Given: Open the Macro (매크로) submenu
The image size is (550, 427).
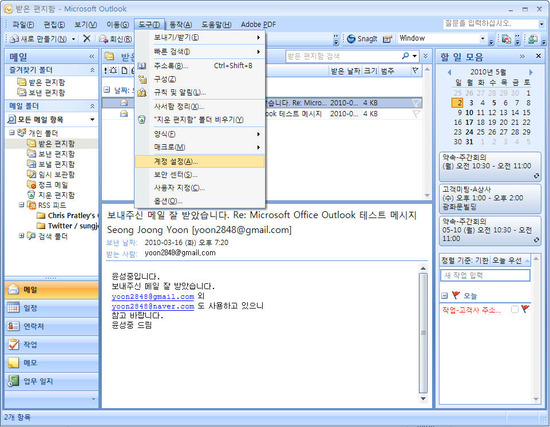Looking at the screenshot, I should (200, 147).
